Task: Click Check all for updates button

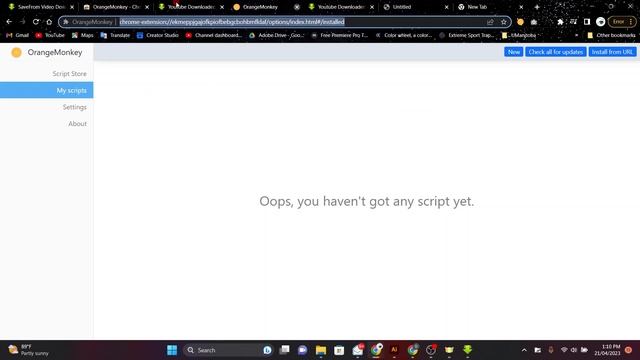Action: pos(556,52)
